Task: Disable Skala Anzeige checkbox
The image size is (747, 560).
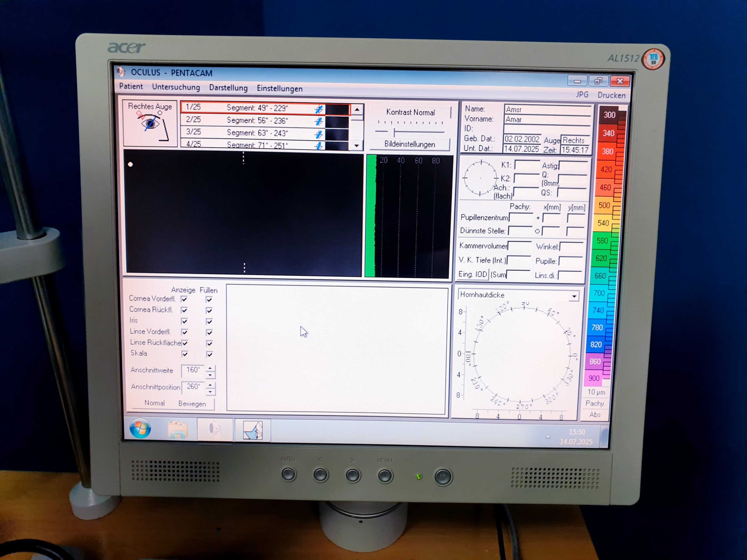Action: point(185,354)
